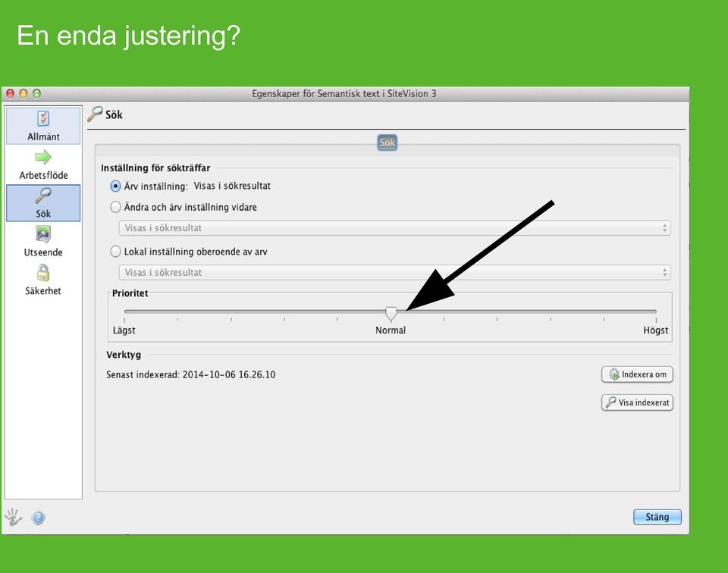
Task: Click the Stäng button
Action: pos(657,517)
